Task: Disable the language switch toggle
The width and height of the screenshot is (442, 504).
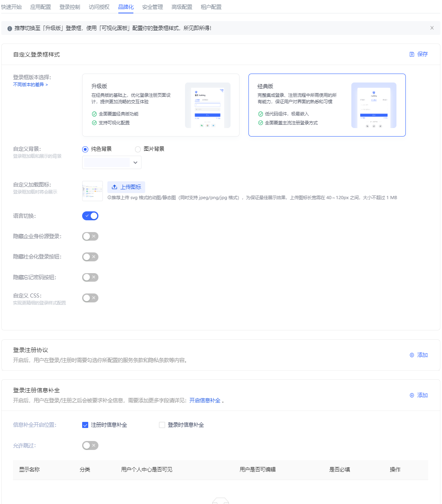Action: (90, 216)
